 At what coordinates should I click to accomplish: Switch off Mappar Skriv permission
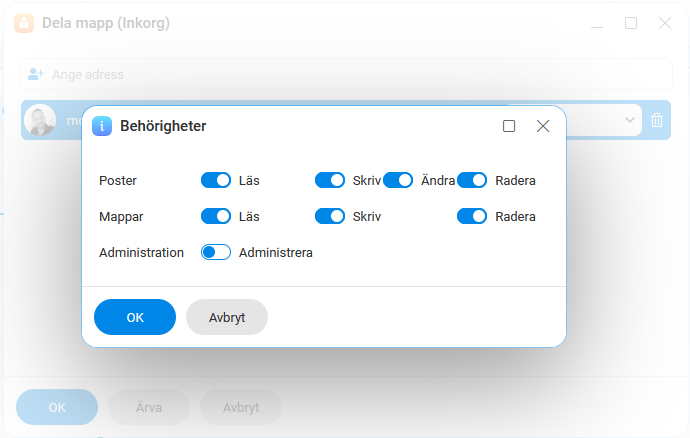pos(330,217)
